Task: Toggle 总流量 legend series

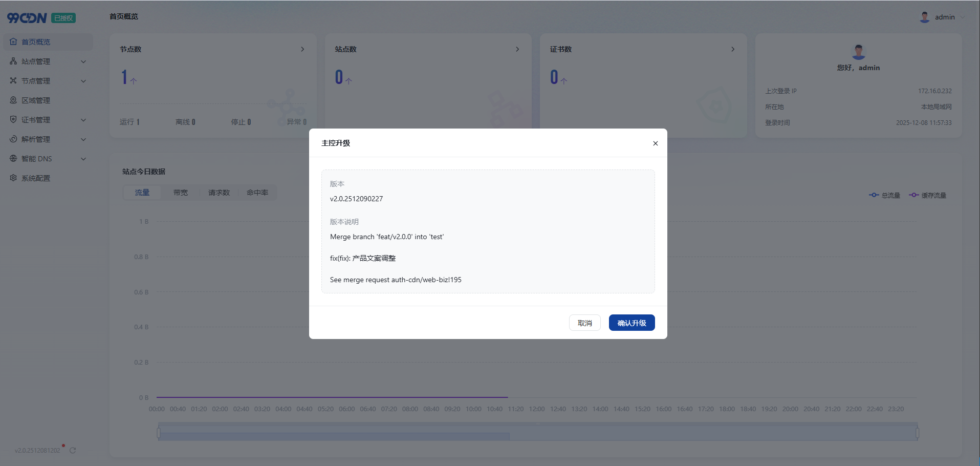Action: click(884, 195)
